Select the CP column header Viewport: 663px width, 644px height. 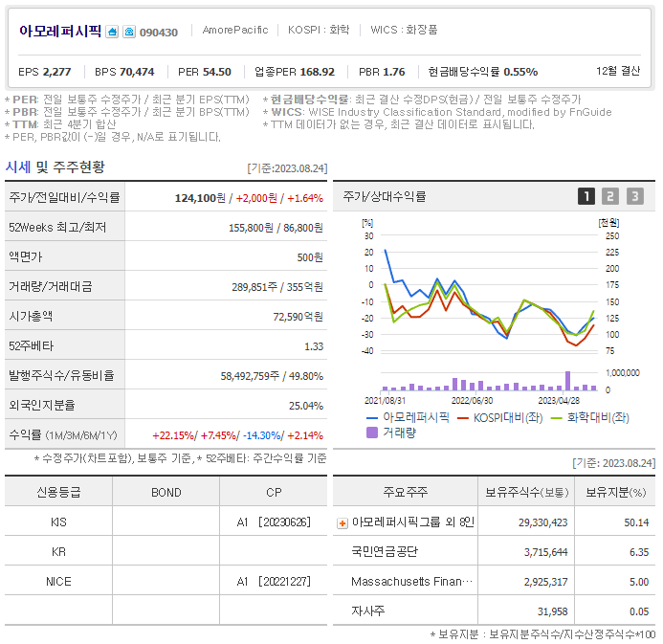tap(274, 493)
